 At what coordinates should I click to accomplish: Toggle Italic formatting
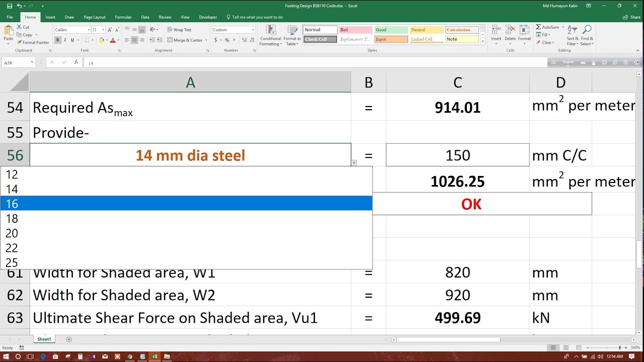click(65, 40)
